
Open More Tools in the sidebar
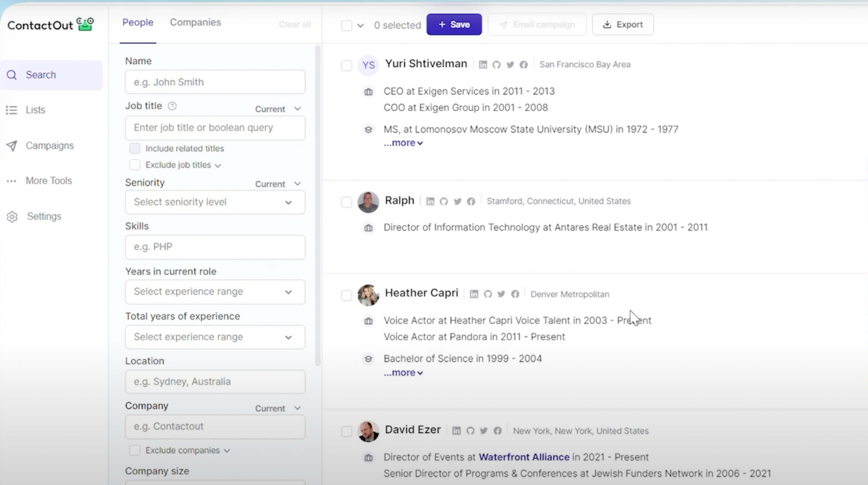[x=48, y=181]
